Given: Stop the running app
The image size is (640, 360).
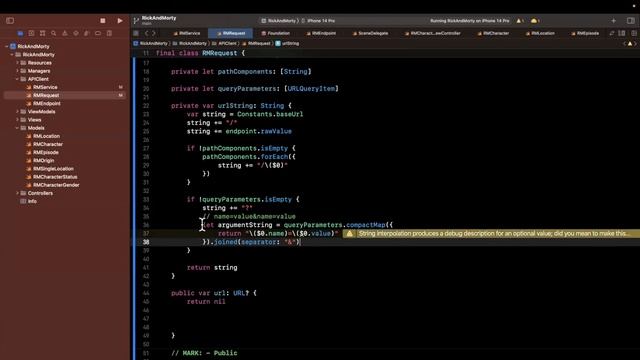Looking at the screenshot, I should [103, 20].
